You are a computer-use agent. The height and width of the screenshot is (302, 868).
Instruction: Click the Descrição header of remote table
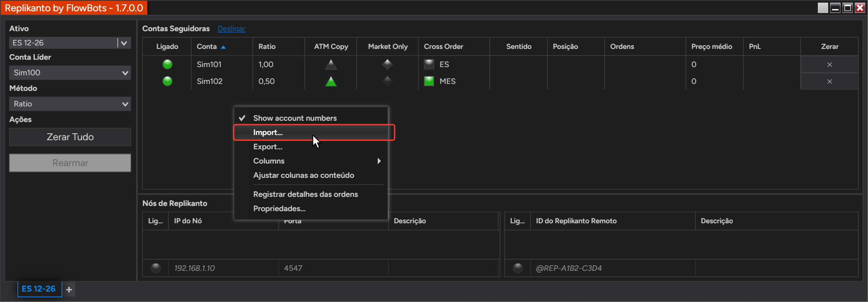tap(777, 221)
